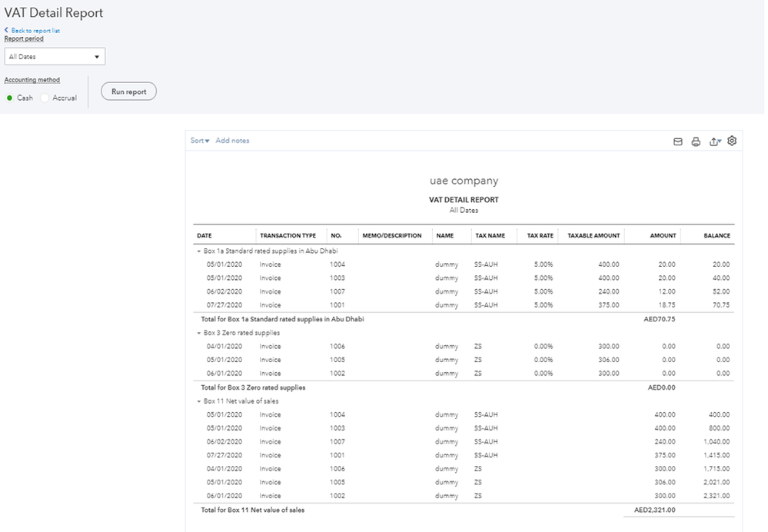Screen dimensions: 768x532
Task: Collapse Box 1a Standard rated supplies section
Action: point(198,251)
